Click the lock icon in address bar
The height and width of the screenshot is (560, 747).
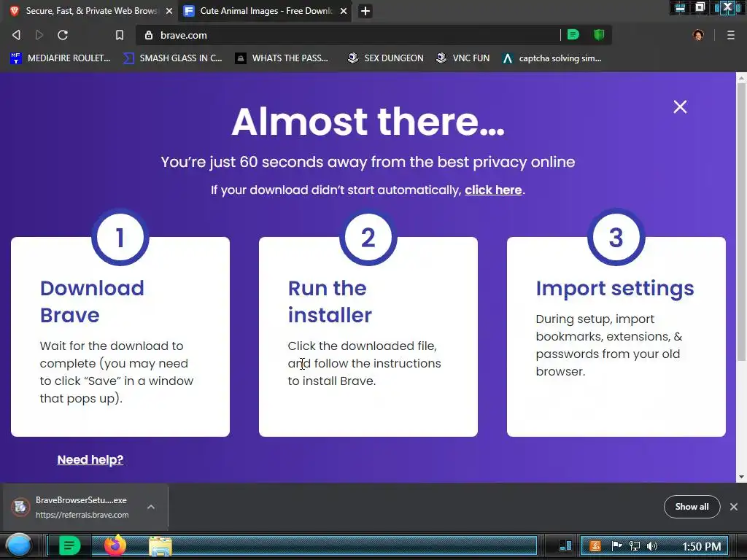point(149,35)
